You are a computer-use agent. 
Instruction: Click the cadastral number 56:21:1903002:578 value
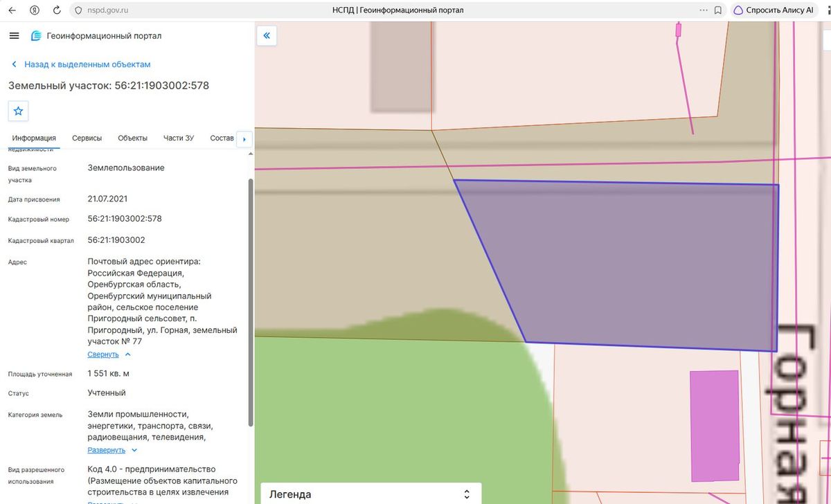tap(125, 219)
